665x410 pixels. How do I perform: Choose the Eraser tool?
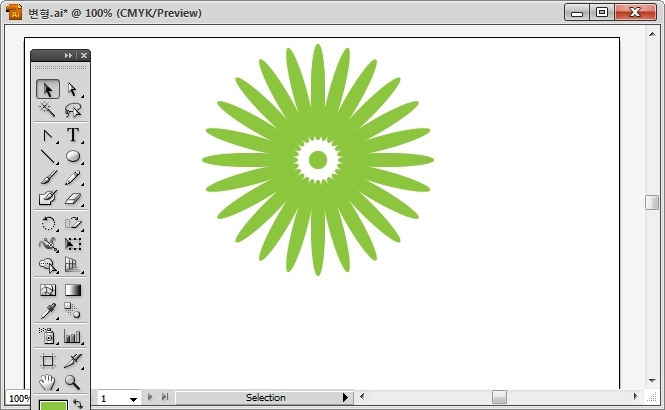point(73,198)
